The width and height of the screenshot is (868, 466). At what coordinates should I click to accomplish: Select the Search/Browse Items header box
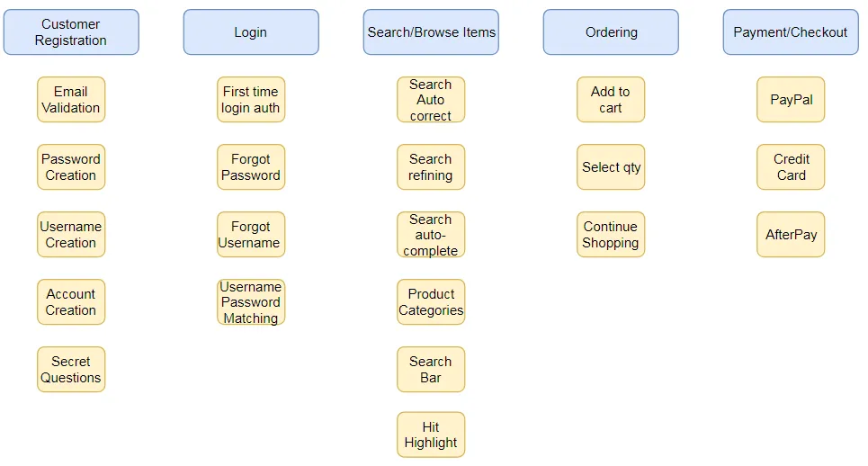click(431, 32)
